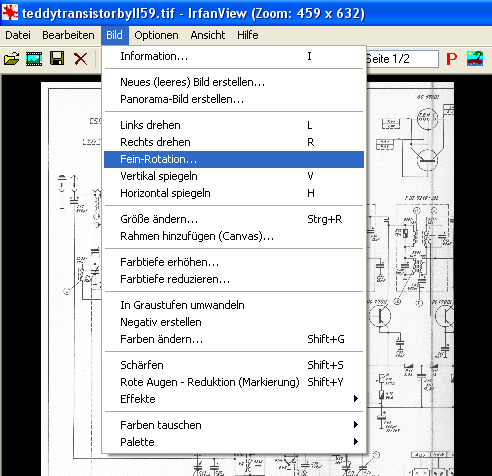492x476 pixels.
Task: Choose Neues (leeres) Bild erstellen...
Action: tap(234, 82)
